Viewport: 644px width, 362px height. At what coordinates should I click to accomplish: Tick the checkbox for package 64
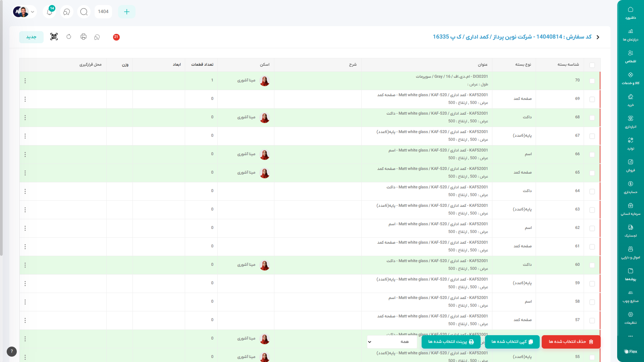tap(592, 191)
